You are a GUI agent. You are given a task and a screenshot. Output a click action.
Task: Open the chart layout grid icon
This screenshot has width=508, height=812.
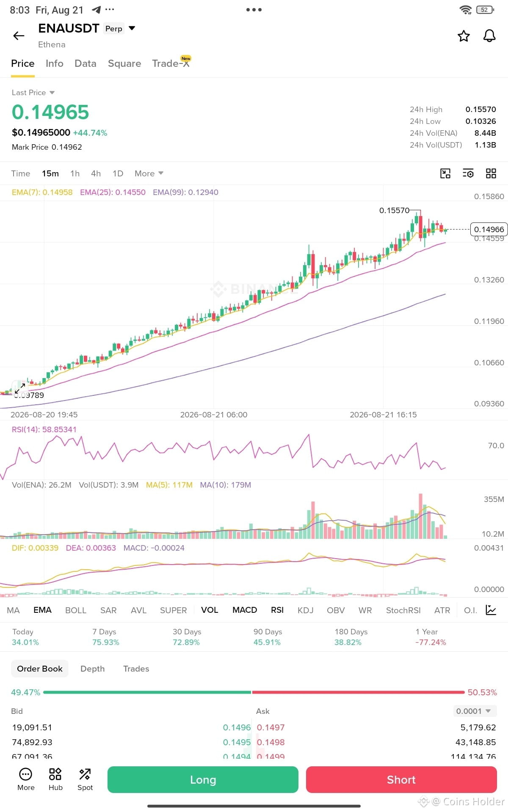(491, 173)
